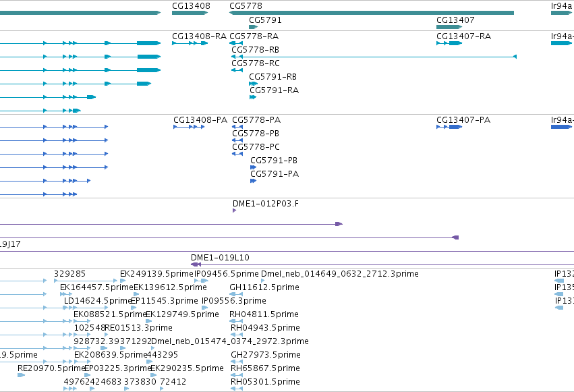This screenshot has width=574, height=392.
Task: Click the CG5791 gene span bar
Action: [254, 27]
